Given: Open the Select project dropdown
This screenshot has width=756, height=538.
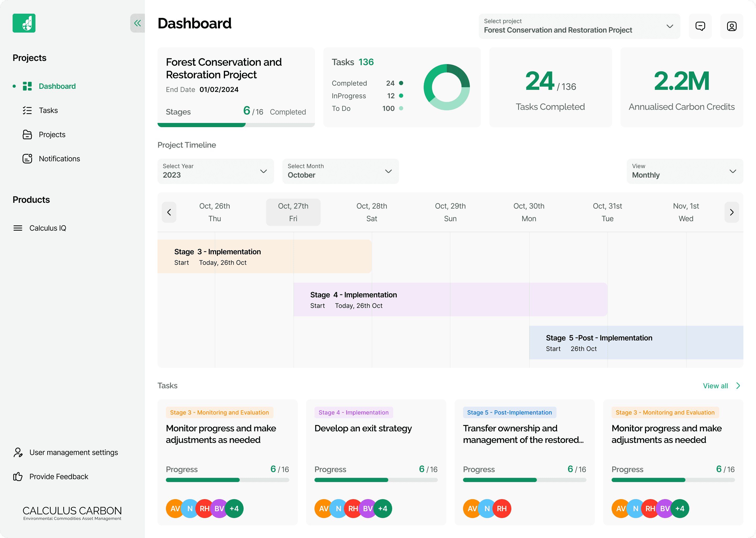Looking at the screenshot, I should click(579, 26).
